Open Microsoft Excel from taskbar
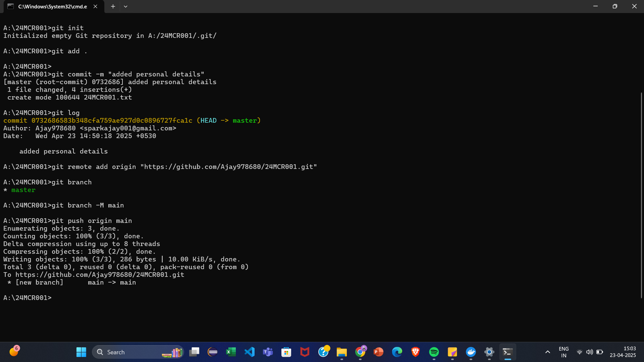The width and height of the screenshot is (644, 362). click(x=231, y=352)
